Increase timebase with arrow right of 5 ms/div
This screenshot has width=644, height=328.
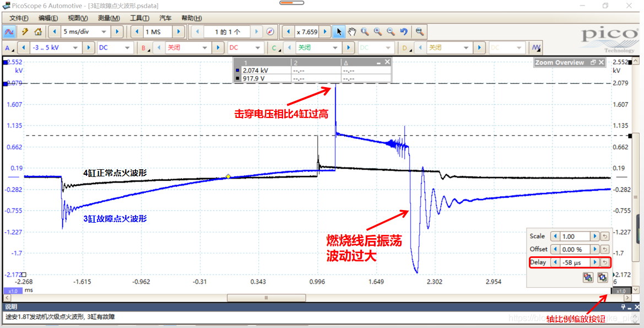117,31
